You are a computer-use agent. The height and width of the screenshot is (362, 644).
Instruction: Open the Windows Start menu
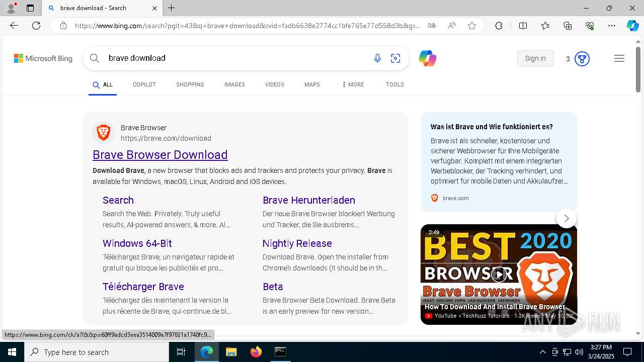12,352
